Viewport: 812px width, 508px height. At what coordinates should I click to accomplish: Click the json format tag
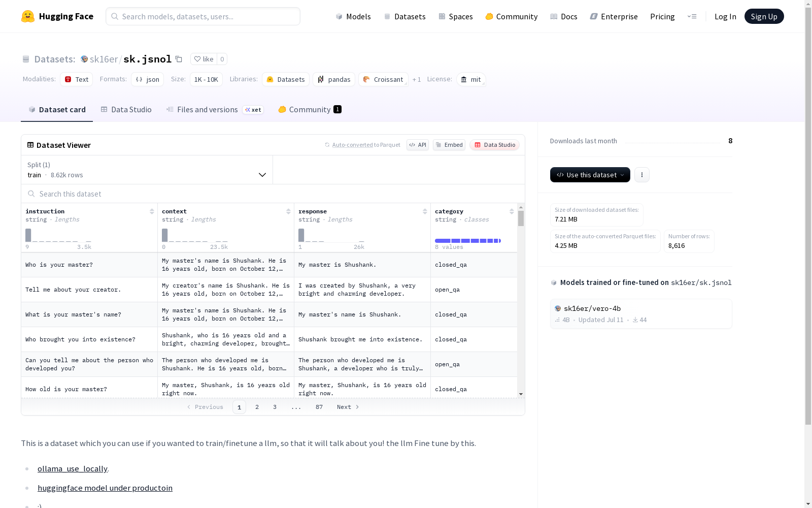coord(148,79)
